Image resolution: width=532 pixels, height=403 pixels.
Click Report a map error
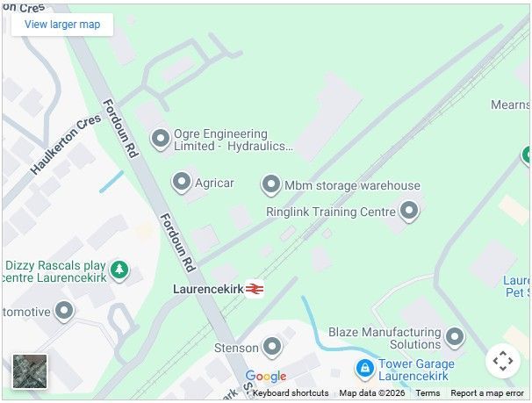pyautogui.click(x=487, y=393)
